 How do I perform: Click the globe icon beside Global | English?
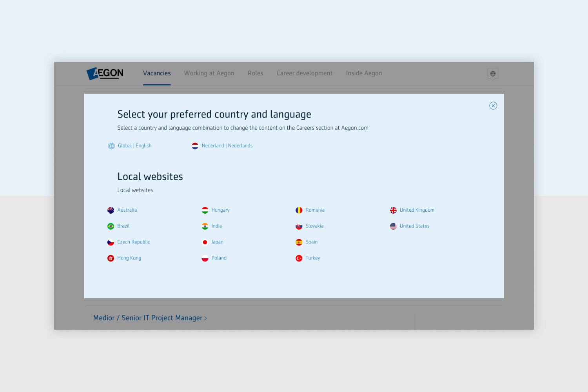pos(111,146)
